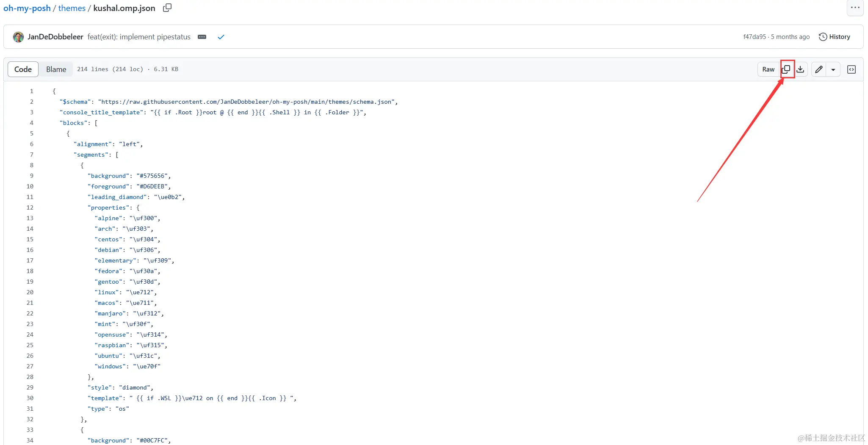
Task: Open the themes folder breadcrumb
Action: [72, 8]
